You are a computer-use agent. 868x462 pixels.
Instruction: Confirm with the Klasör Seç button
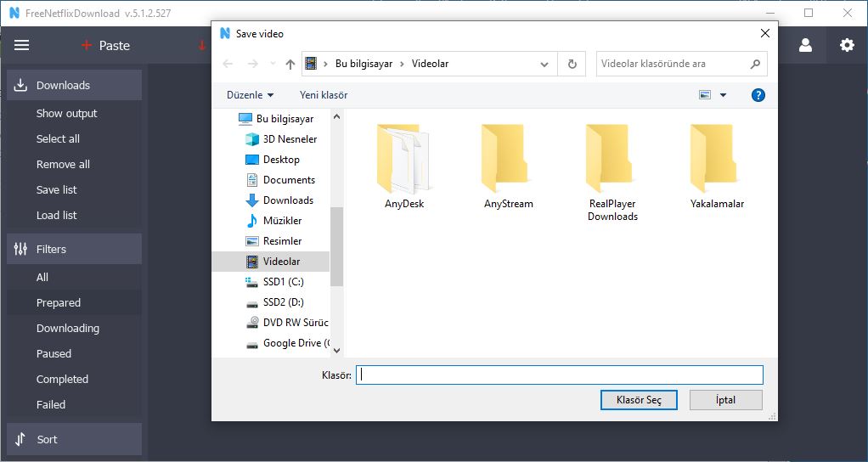pyautogui.click(x=639, y=400)
